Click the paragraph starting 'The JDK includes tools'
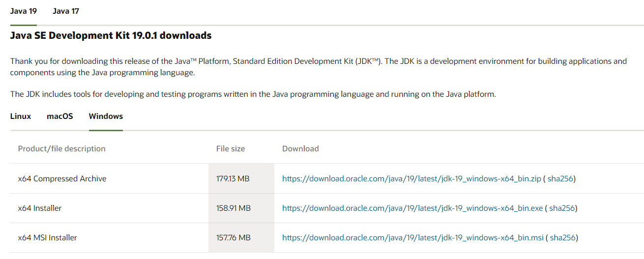644x259 pixels. click(253, 94)
